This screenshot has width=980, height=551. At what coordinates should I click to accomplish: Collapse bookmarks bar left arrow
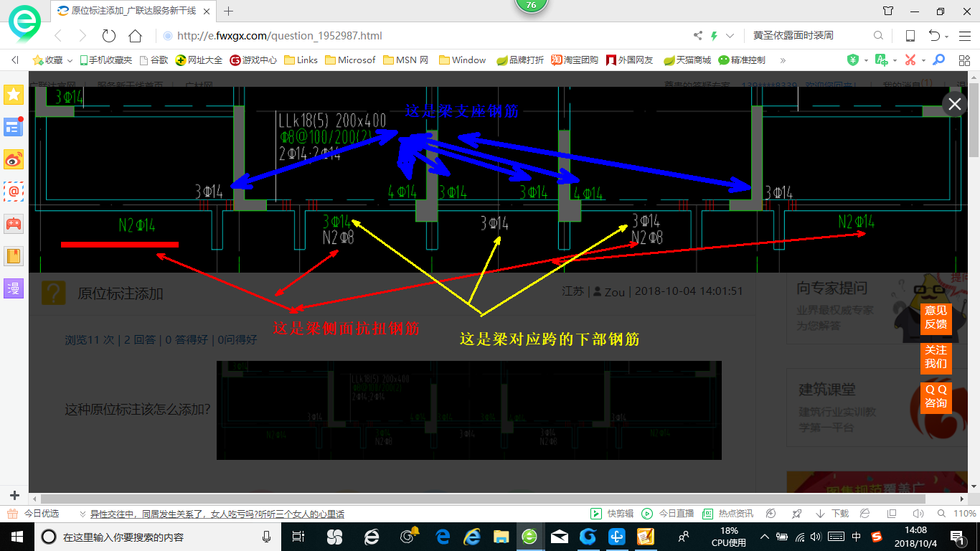(x=14, y=60)
